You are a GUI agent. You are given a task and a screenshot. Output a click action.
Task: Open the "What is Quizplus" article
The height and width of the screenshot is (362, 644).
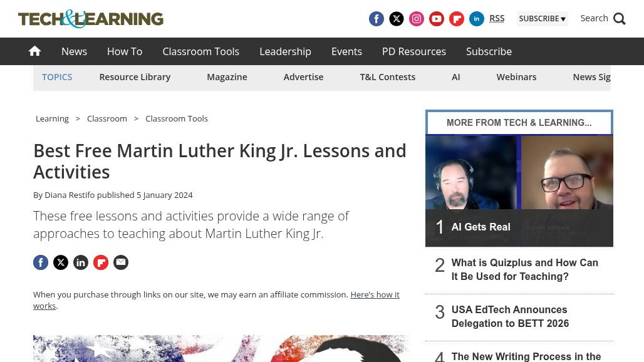tap(524, 269)
